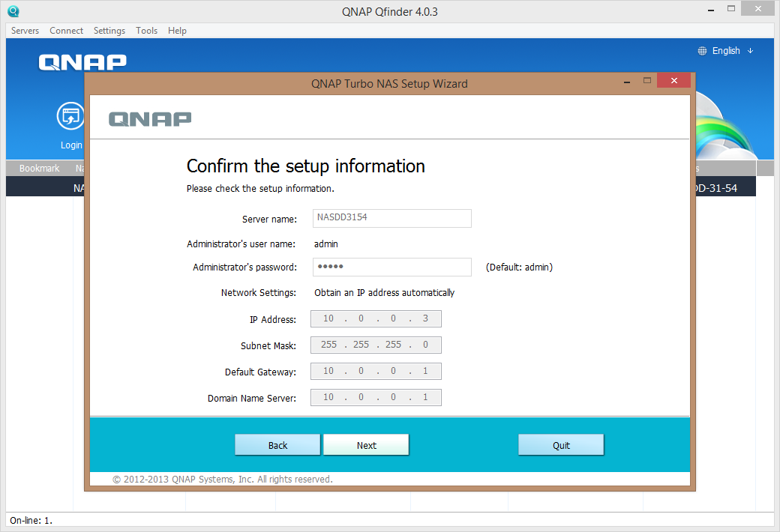Open the Tools menu
Viewport: 780px width, 532px height.
pos(146,30)
